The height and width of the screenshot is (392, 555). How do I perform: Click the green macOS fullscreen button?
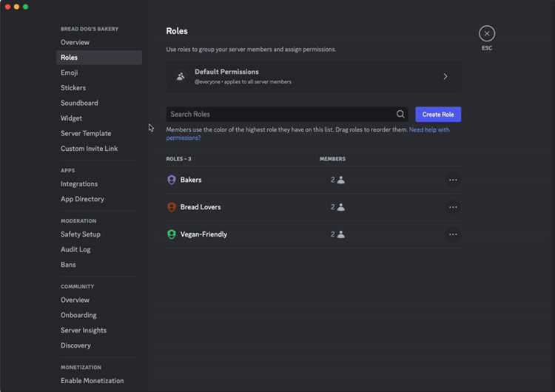pyautogui.click(x=25, y=7)
